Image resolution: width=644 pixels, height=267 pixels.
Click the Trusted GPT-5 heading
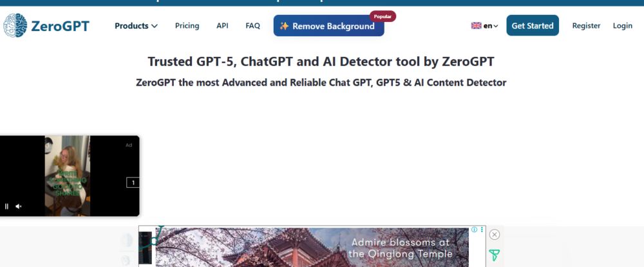coord(321,62)
